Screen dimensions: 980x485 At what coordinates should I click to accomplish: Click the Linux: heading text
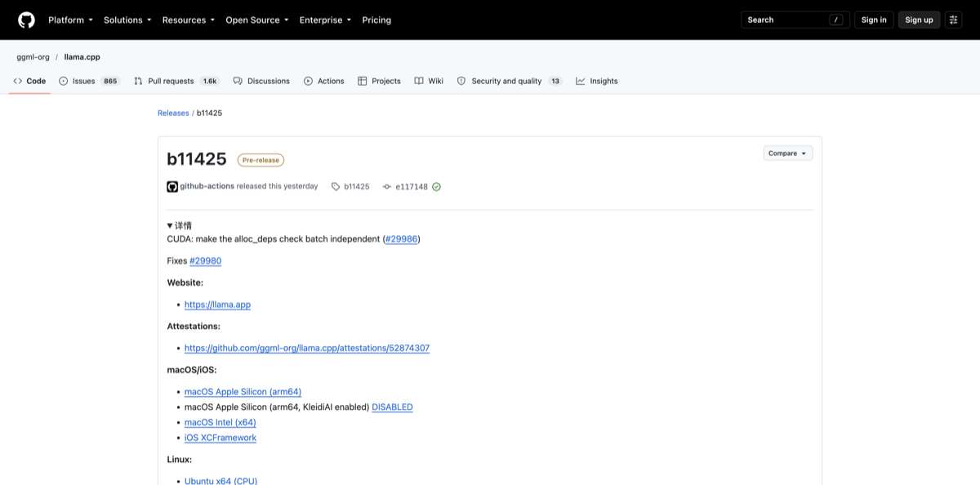click(x=180, y=460)
